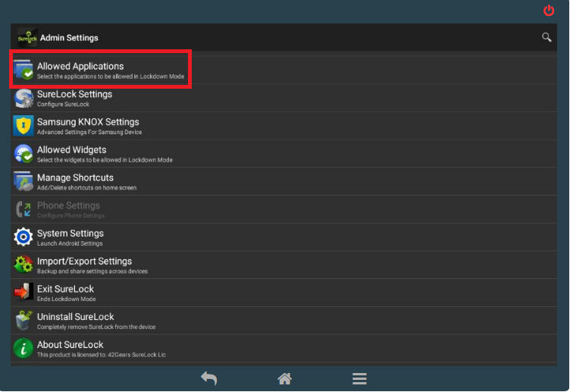
Task: Click 'Select the applications to be allowed' description
Action: point(111,77)
